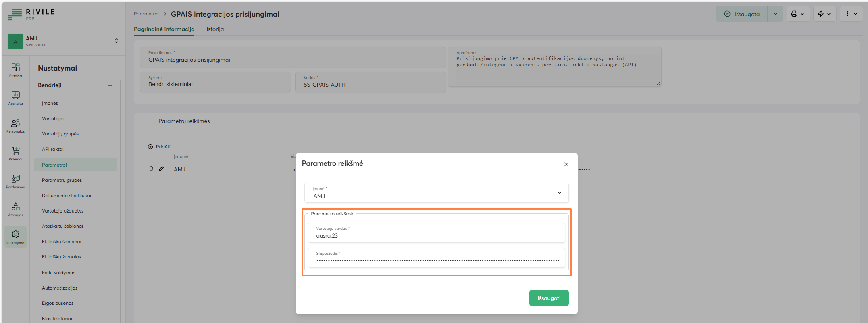Open the AMJ company switcher
Screen dimensions: 868x323
tap(116, 41)
